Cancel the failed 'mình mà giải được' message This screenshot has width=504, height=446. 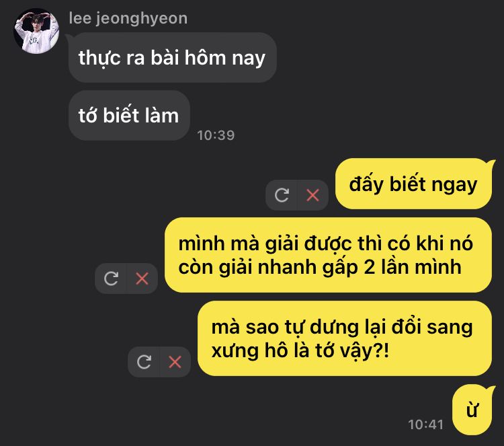pos(142,278)
